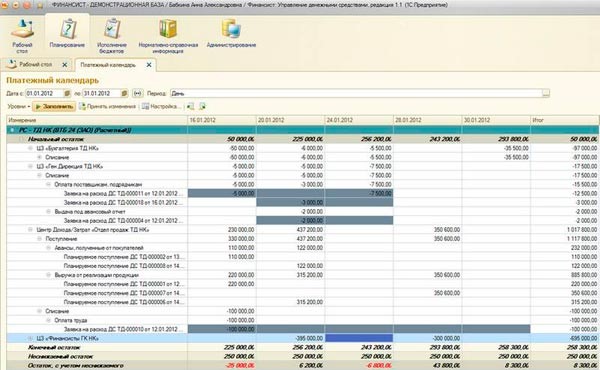Image resolution: width=600 pixels, height=370 pixels.
Task: Collapse ЦЗ «Бухгалтерия ТД НК» node
Action: [30, 148]
